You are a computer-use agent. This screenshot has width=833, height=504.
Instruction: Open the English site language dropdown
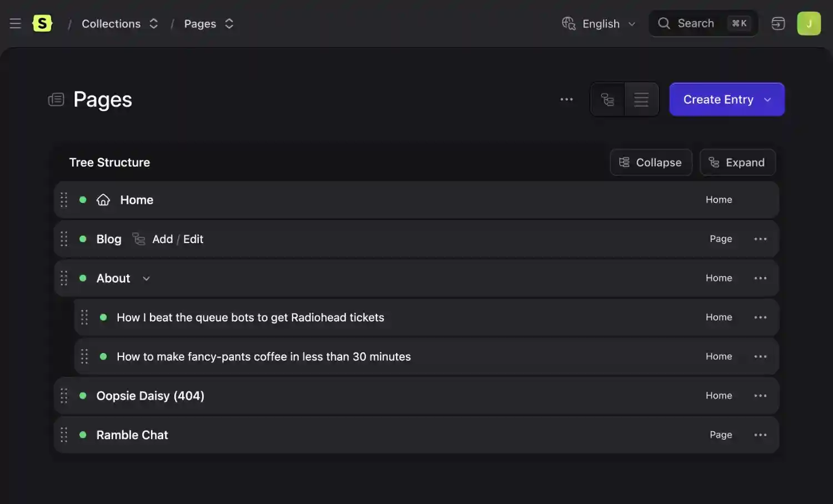(x=599, y=24)
